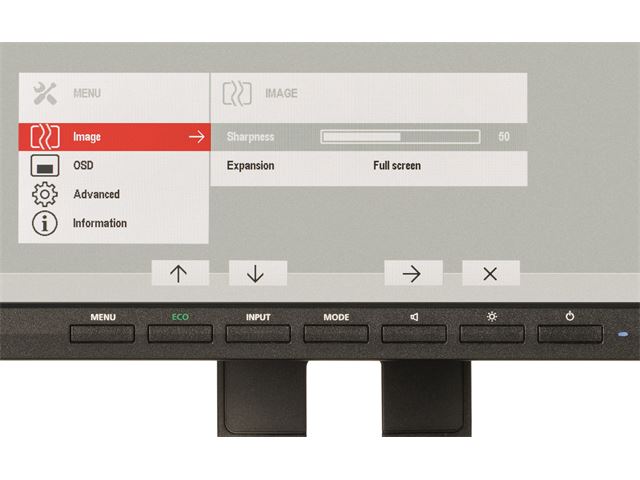Select the Advanced menu entry

point(97,194)
